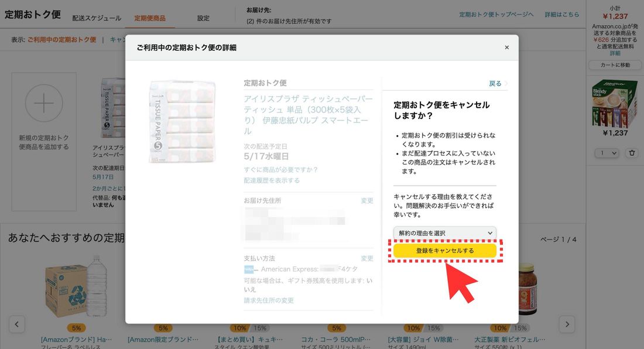Open 大正製薬 新ビオフェル… product link

click(510, 340)
